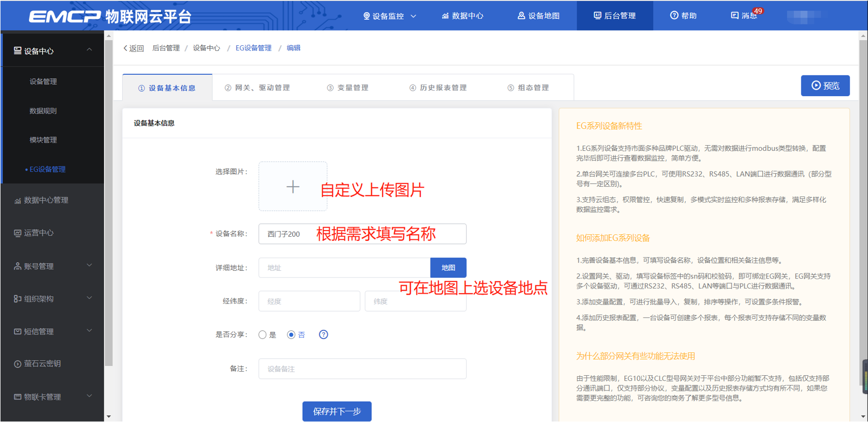Switch to 网关、驱动管理 tab

(257, 88)
